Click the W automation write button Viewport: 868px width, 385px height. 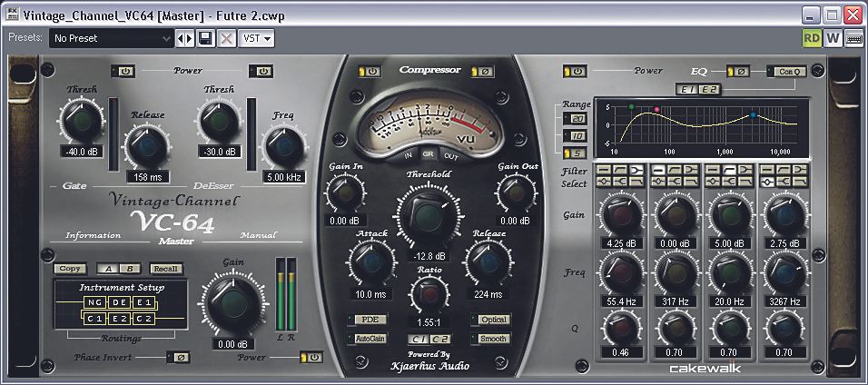(833, 39)
